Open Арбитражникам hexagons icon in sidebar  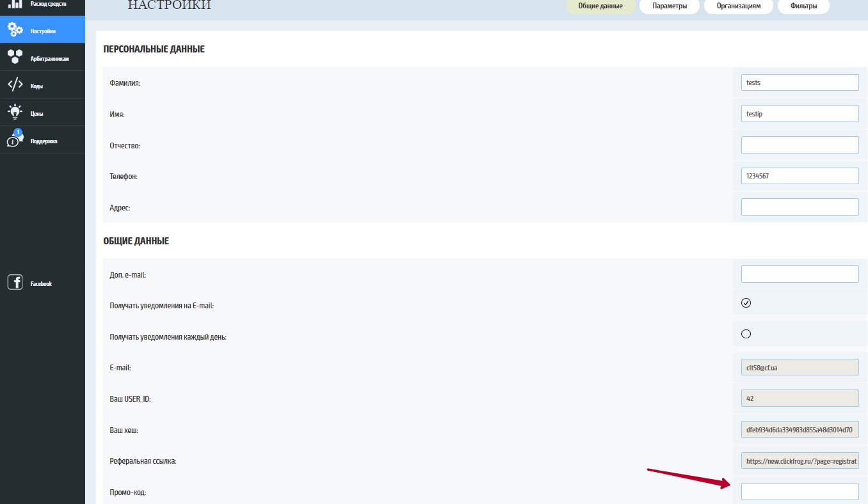point(15,58)
